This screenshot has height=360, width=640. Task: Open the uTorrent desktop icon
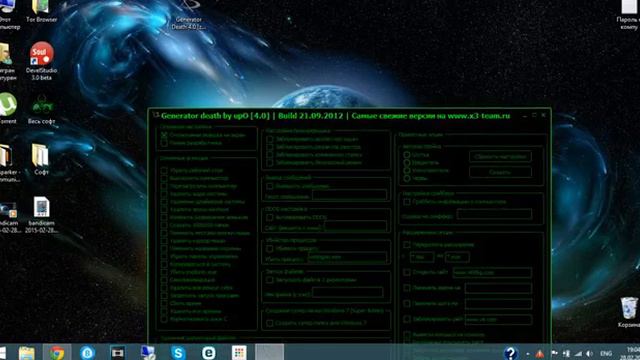[x=7, y=108]
